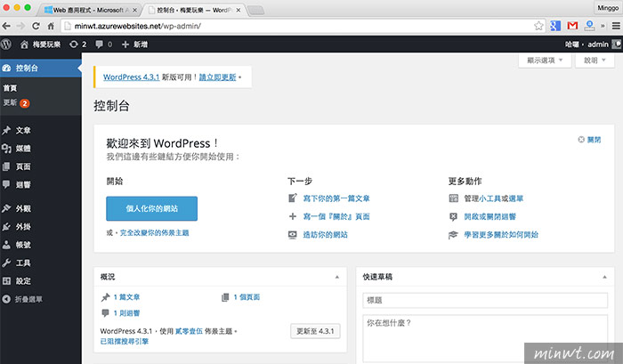Open 1 個頁面 count link

[247, 297]
